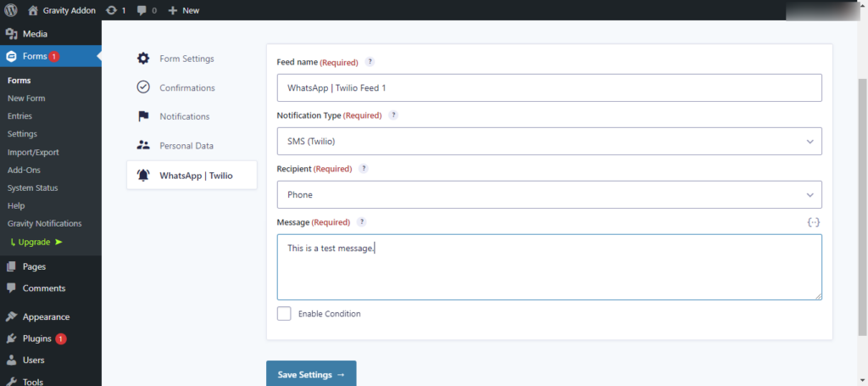This screenshot has height=386, width=868.
Task: Tick the Enable Condition checkbox
Action: point(284,314)
